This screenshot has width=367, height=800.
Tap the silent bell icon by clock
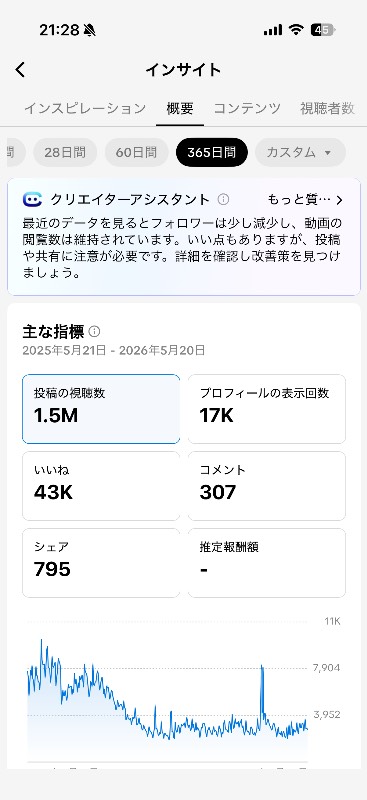click(89, 31)
